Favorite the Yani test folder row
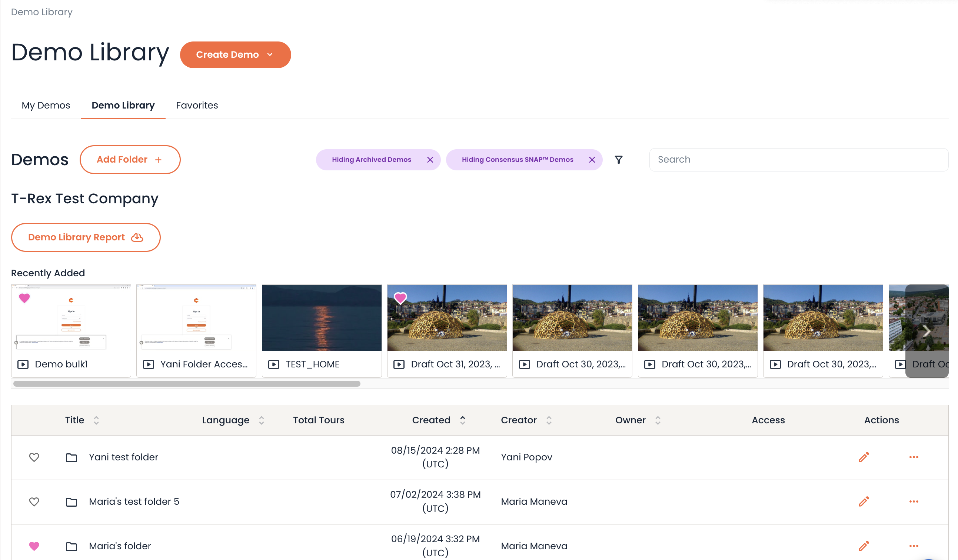The image size is (958, 560). point(34,457)
